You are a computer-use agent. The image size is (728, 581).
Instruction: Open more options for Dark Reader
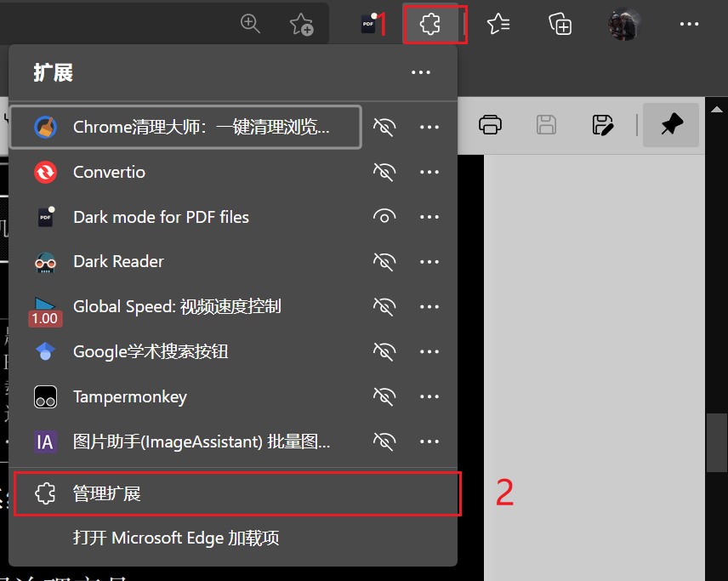tap(429, 261)
